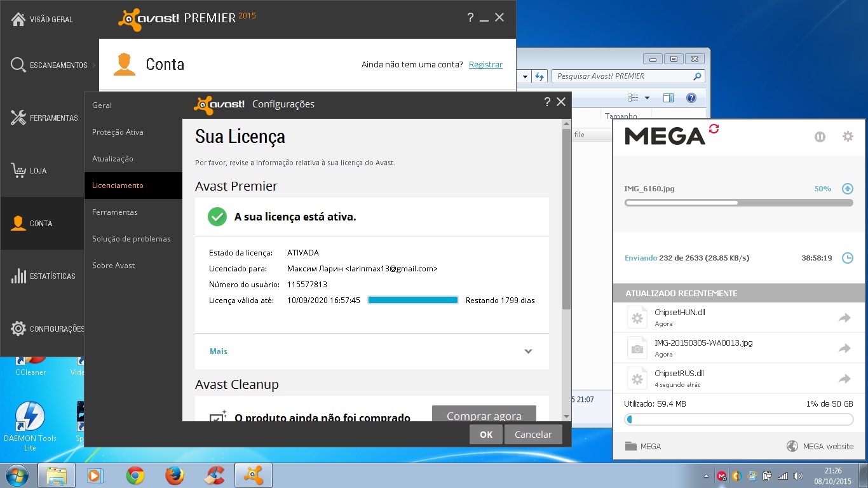Click the MEGA sync status icon by logo
Viewport: 868px width, 488px height.
(714, 129)
